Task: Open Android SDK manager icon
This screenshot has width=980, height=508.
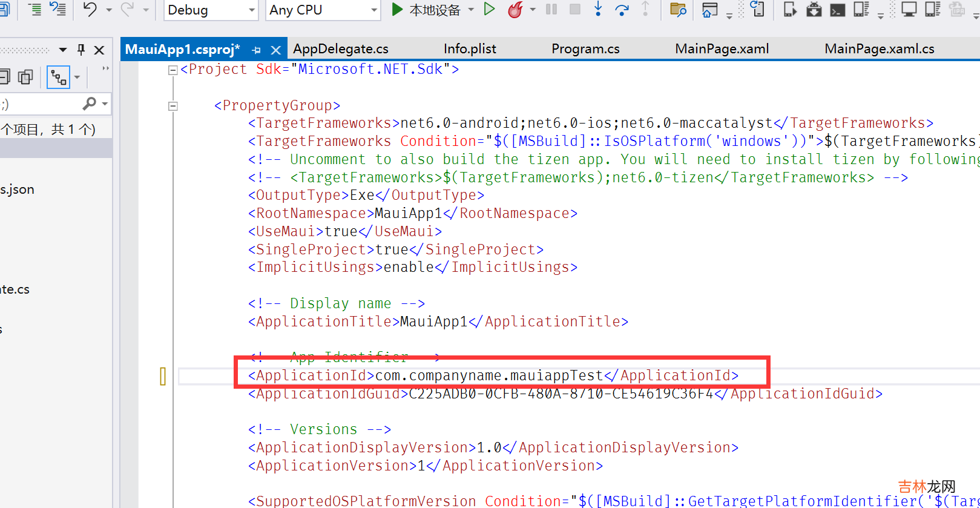Action: 814,10
